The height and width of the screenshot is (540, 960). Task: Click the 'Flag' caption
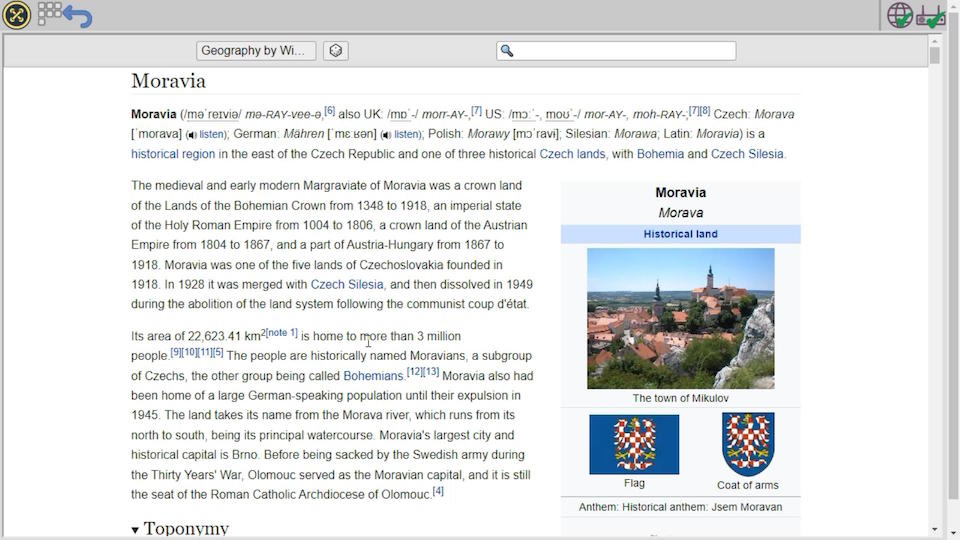coord(634,484)
